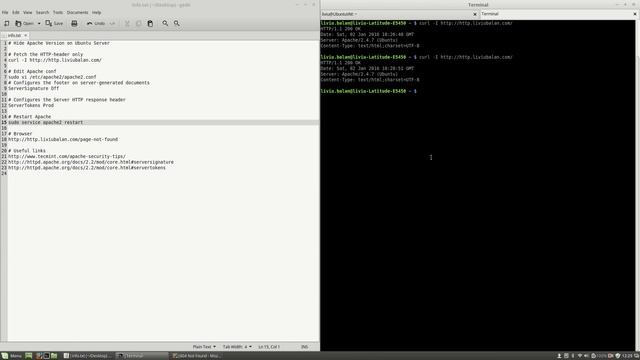Open the Documents menu in gedit
640x360 pixels.
[x=78, y=13]
